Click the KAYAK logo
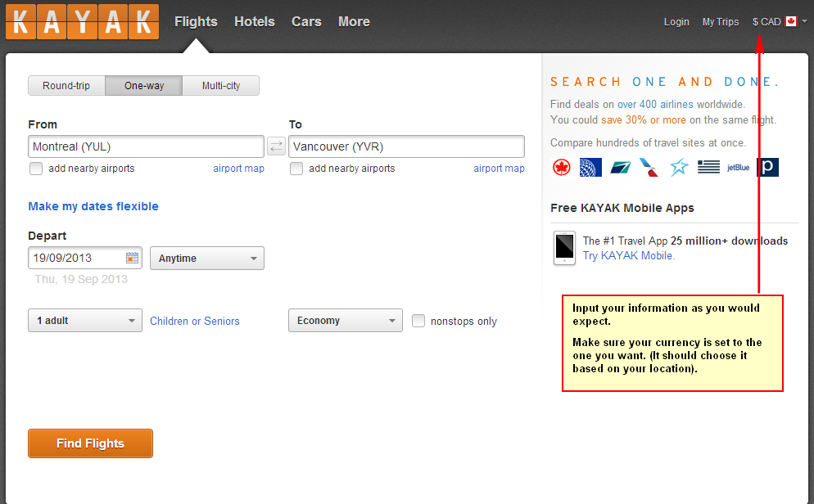814x504 pixels. click(x=82, y=22)
